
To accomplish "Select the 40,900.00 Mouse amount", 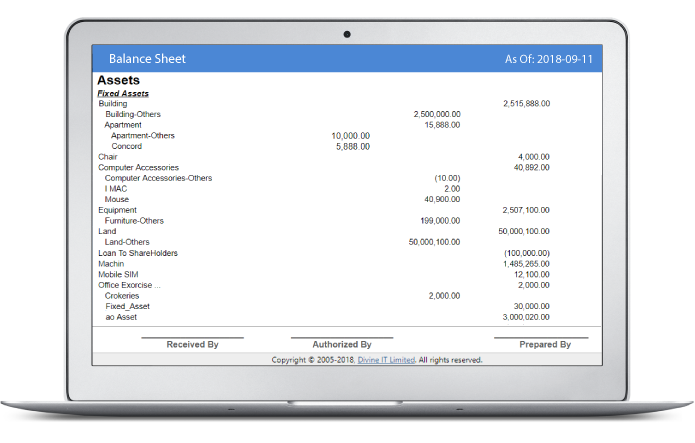I will (442, 199).
